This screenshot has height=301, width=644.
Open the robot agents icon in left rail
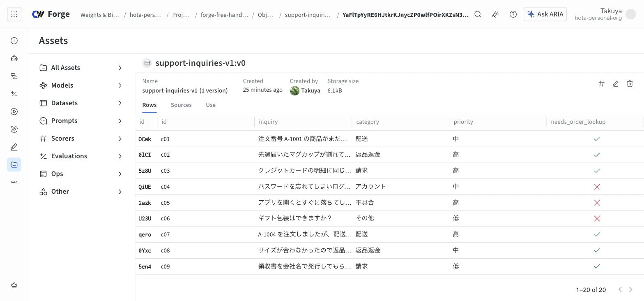[14, 58]
